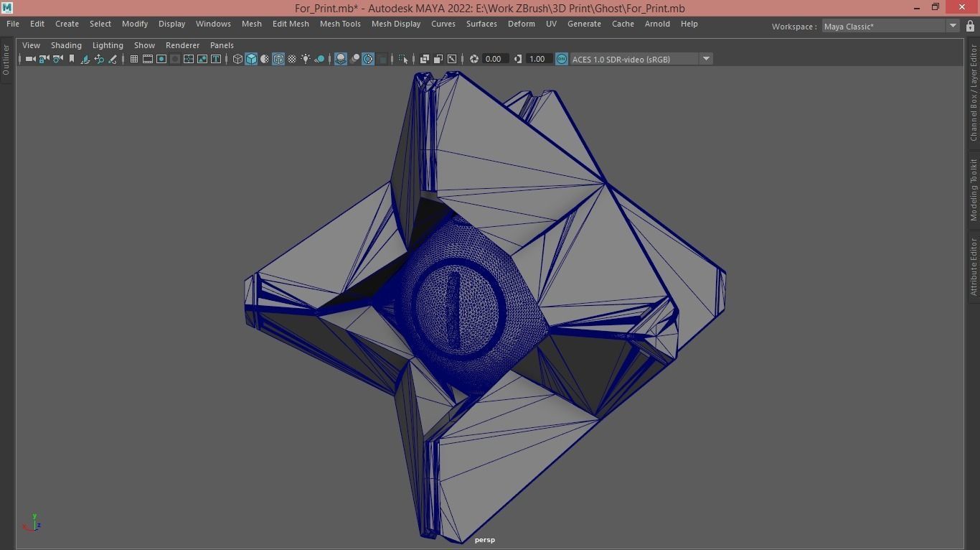Open the panel Renderer menu
The height and width of the screenshot is (550, 980).
[x=182, y=45]
